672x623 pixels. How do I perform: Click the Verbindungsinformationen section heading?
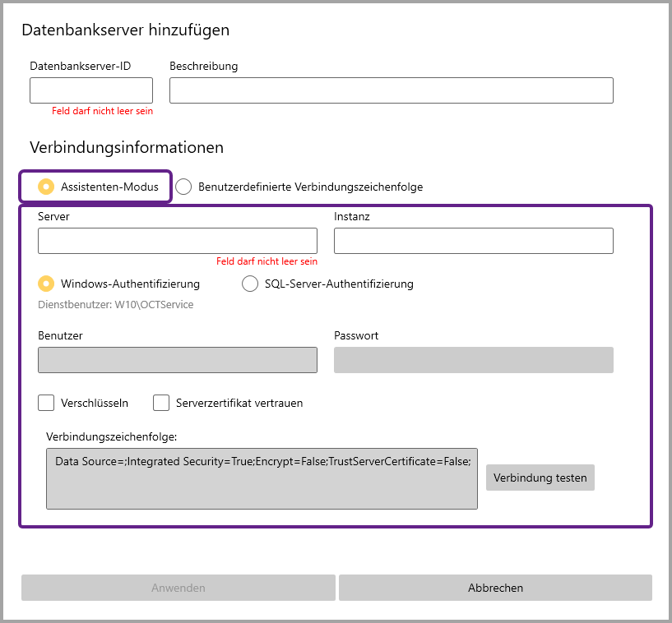127,148
